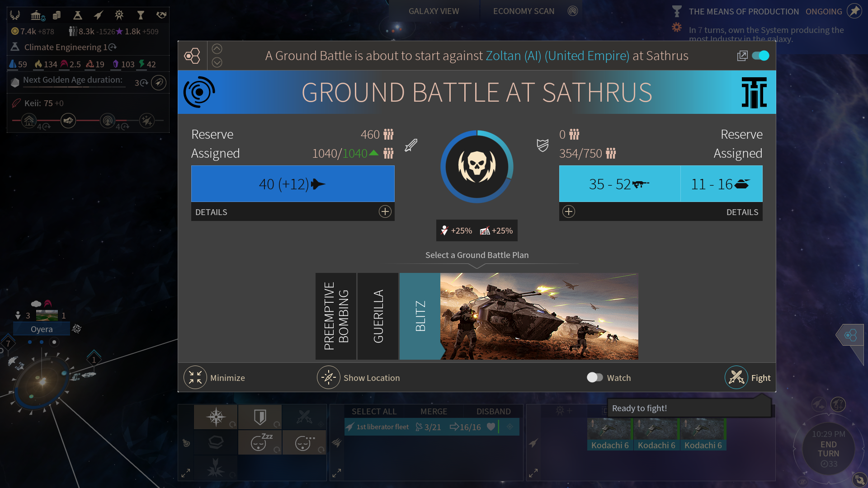Toggle the Watch battle switch
Screen dimensions: 868x488
[x=594, y=377]
